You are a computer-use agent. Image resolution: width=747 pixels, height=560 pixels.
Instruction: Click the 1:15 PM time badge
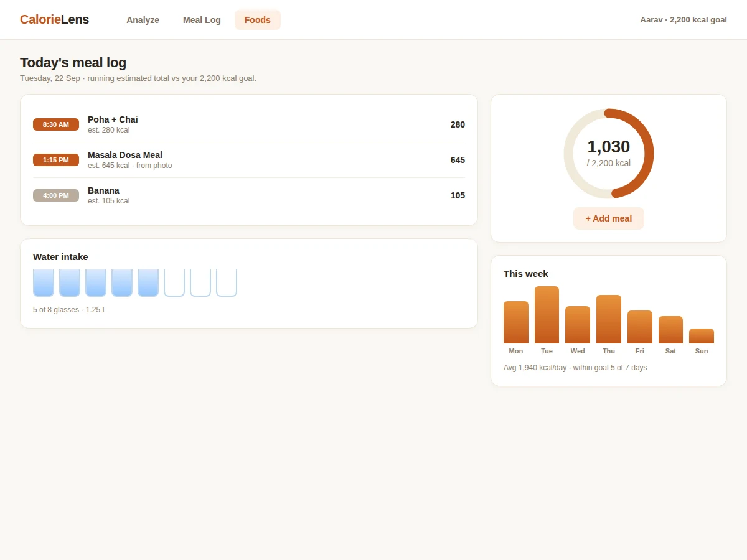[x=56, y=160]
